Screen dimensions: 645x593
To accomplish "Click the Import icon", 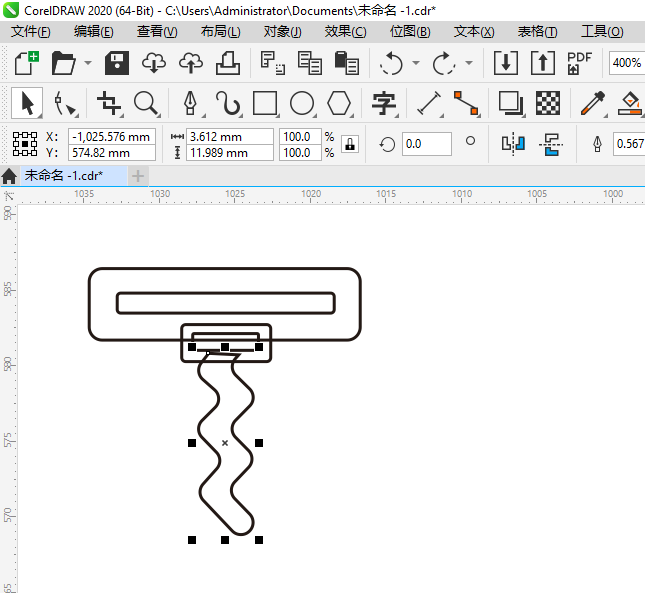I will [506, 63].
